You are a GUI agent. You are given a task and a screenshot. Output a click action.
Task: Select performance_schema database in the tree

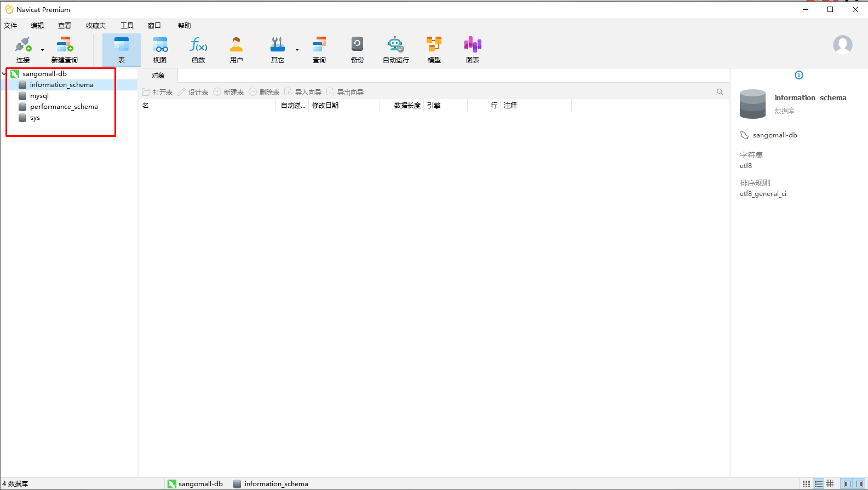coord(64,107)
